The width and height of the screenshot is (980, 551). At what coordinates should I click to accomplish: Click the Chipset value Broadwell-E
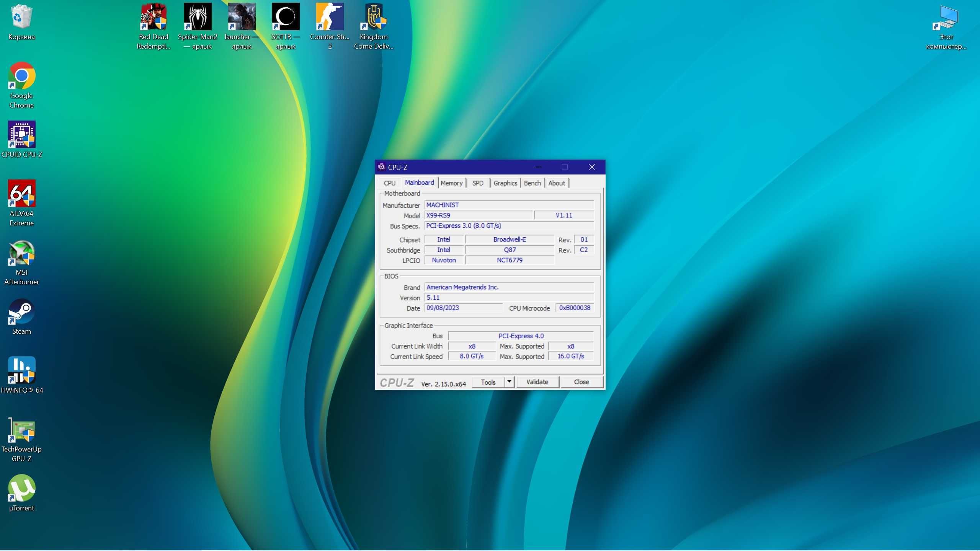[x=510, y=240]
